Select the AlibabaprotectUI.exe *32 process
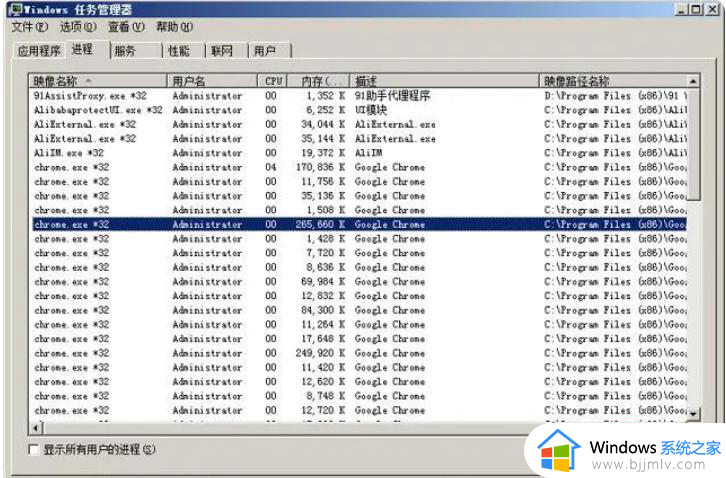 click(359, 110)
